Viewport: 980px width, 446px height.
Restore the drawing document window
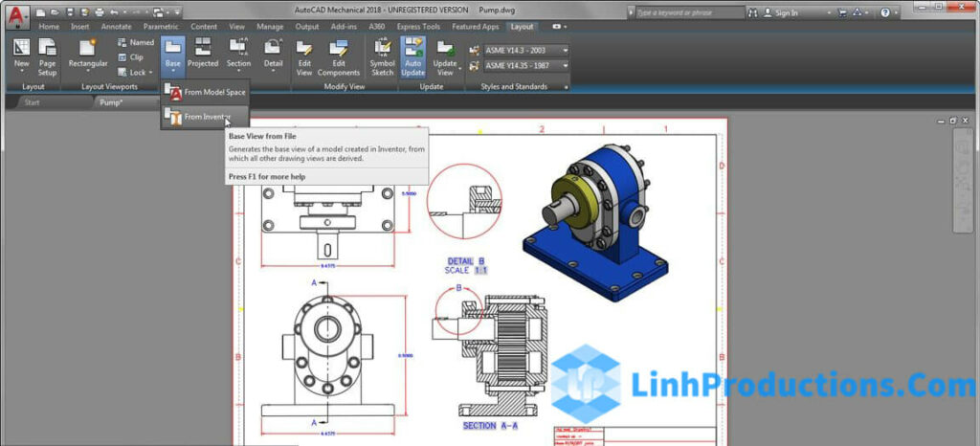pos(952,120)
